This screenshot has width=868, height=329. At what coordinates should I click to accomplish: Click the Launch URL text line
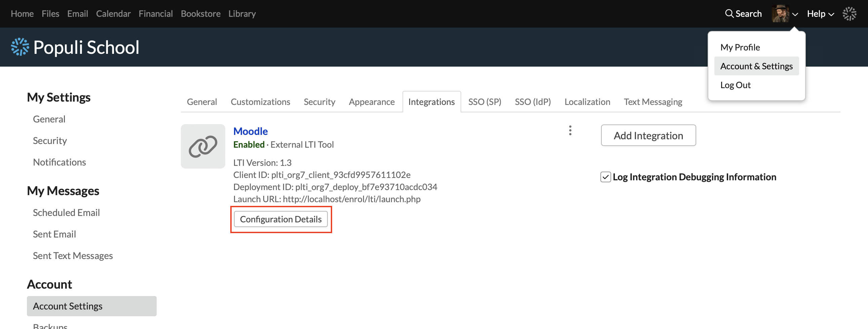click(327, 199)
